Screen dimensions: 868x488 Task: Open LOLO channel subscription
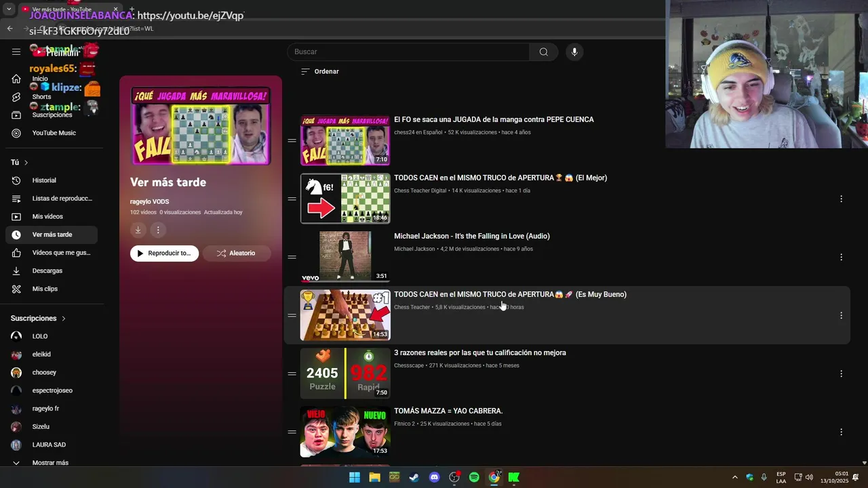click(51, 336)
